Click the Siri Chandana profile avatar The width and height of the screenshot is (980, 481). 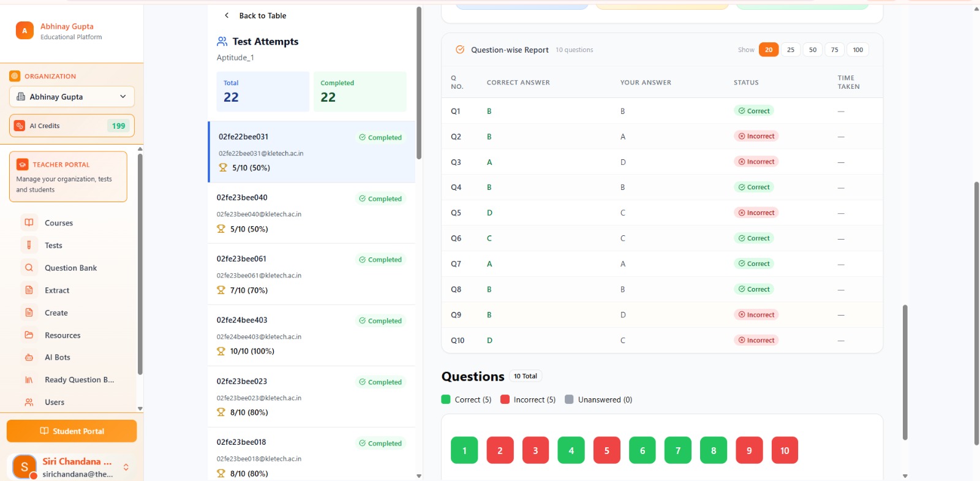(24, 467)
